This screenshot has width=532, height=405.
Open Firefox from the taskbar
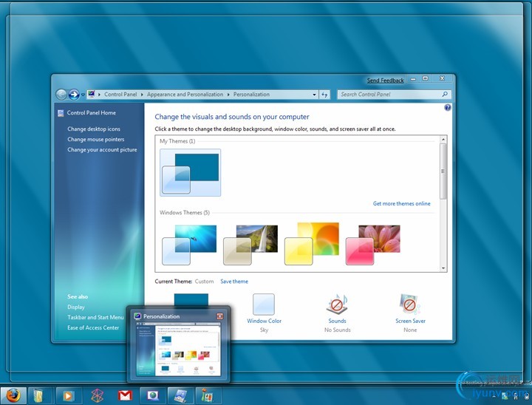13,396
